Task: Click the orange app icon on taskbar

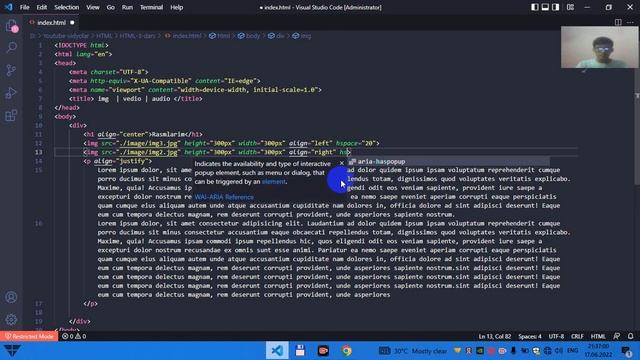Action: pos(323,351)
